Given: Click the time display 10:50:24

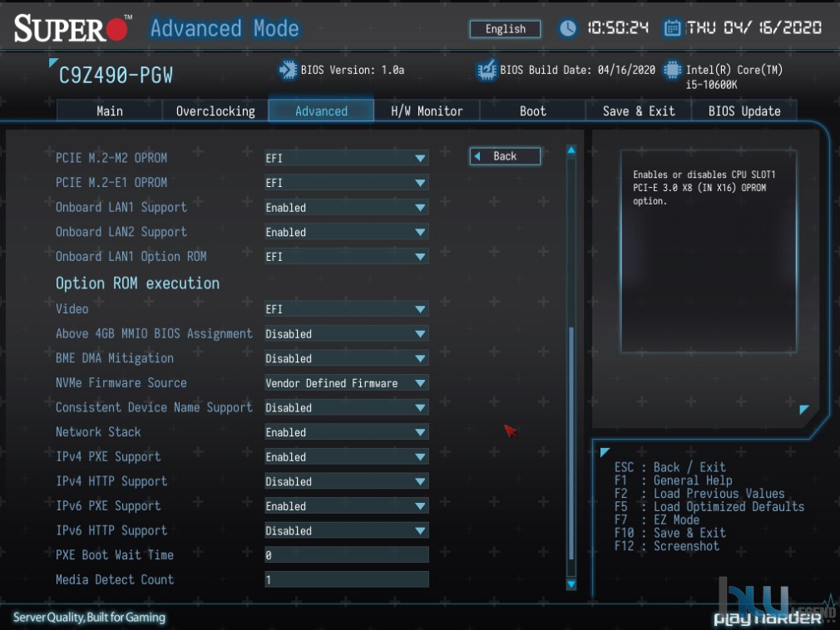Looking at the screenshot, I should [618, 27].
